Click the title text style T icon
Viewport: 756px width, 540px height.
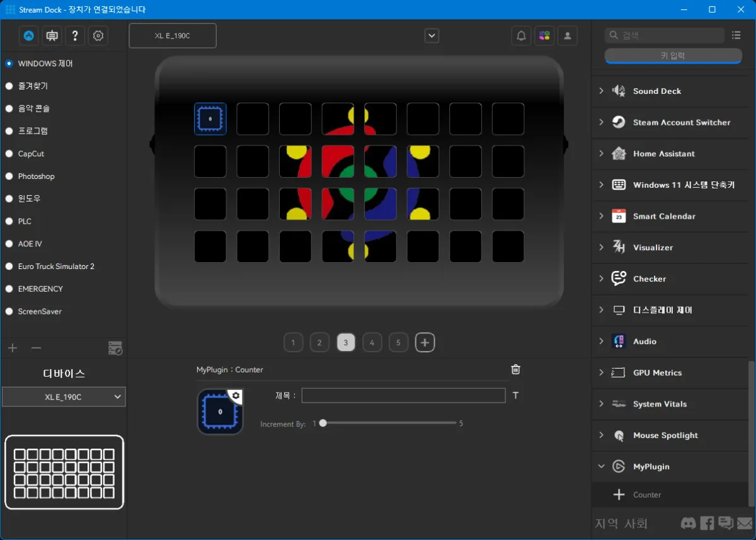coord(515,396)
